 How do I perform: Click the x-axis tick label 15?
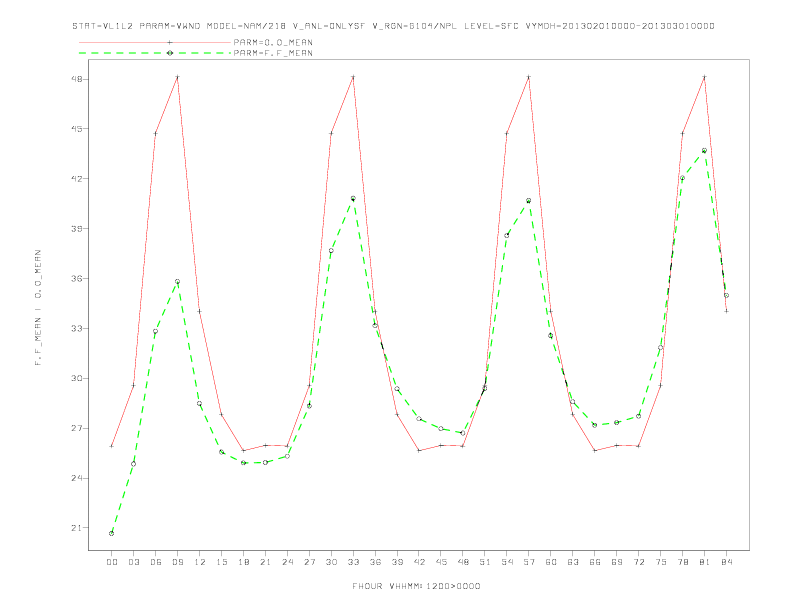(x=221, y=562)
